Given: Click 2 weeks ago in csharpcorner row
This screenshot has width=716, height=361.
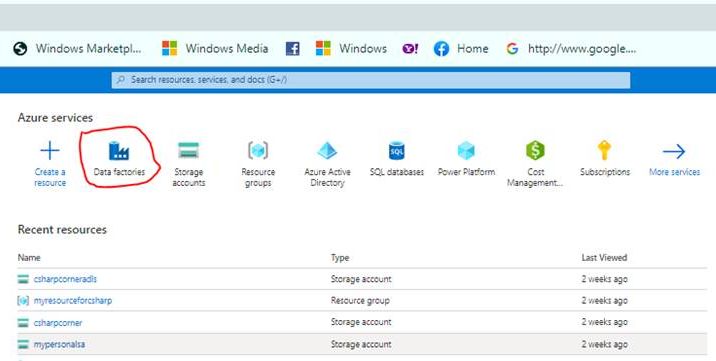Looking at the screenshot, I should [604, 322].
